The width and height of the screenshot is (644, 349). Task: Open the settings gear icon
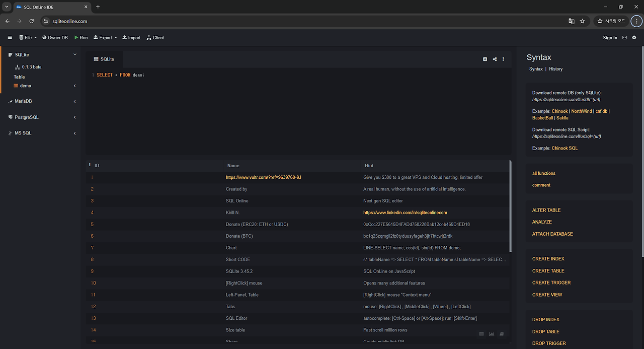[x=634, y=37]
